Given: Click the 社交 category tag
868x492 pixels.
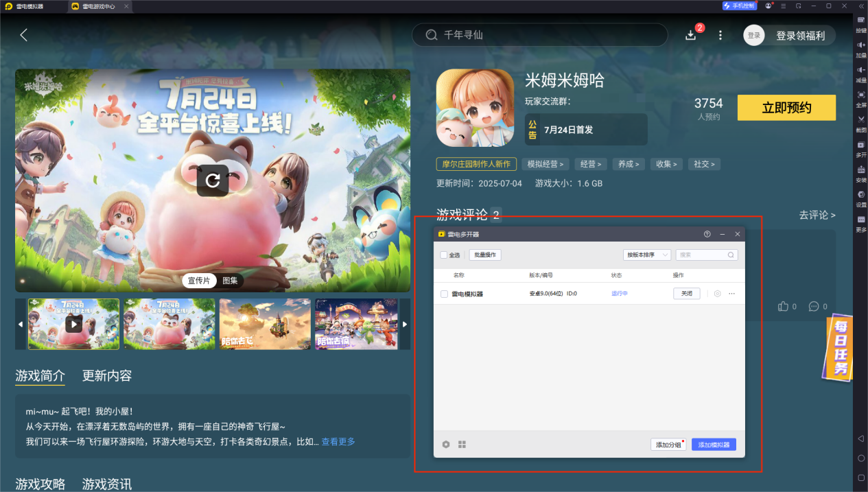Looking at the screenshot, I should click(703, 164).
